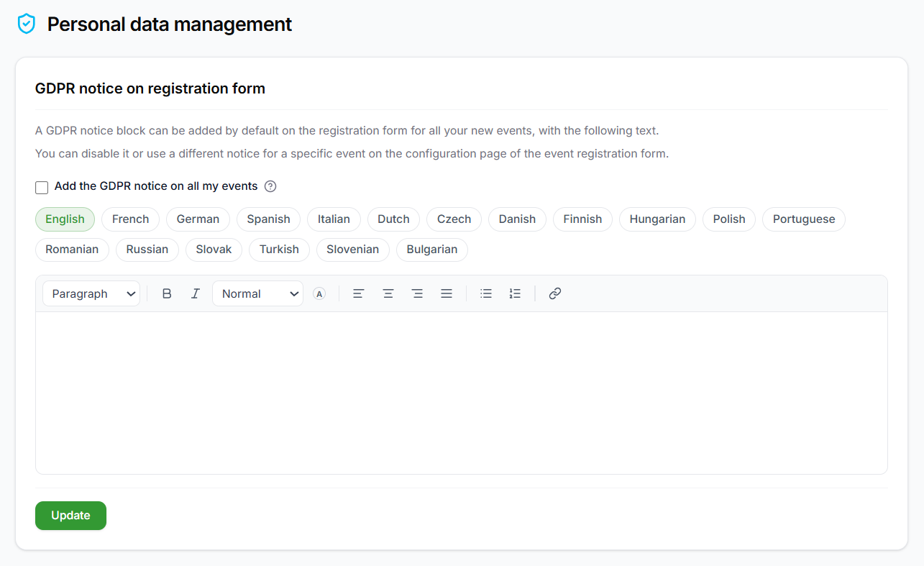This screenshot has height=566, width=924.
Task: Open the Paragraph style dropdown
Action: (91, 293)
